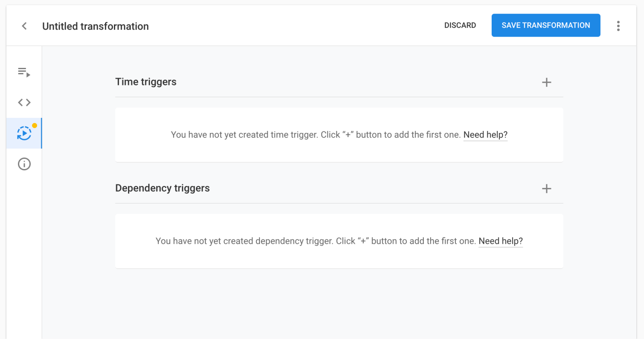The height and width of the screenshot is (339, 644).
Task: Click the empty dependency trigger message text
Action: 316,241
